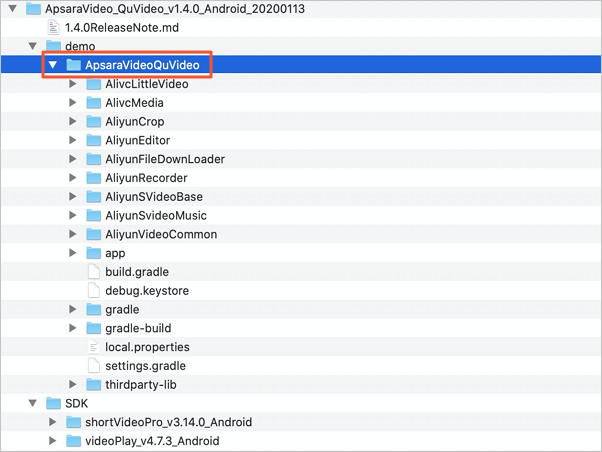Expand the shortVideoPro_v3.14.0_Android folder arrow
Image resolution: width=602 pixels, height=452 pixels.
pos(53,422)
